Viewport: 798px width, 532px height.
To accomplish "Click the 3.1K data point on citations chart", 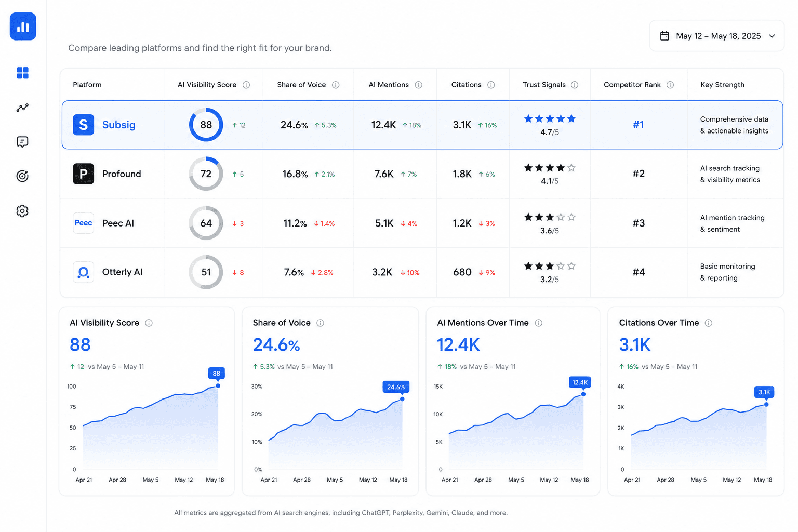I will point(766,404).
